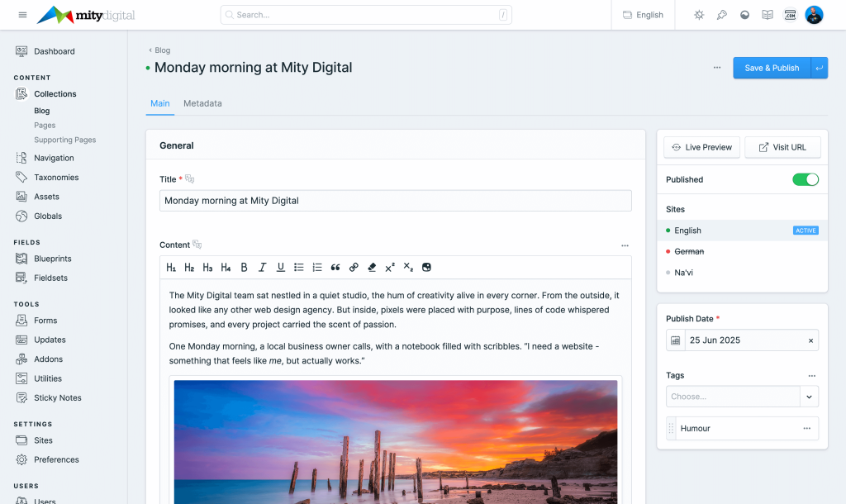The width and height of the screenshot is (846, 504).
Task: Select the Main tab
Action: 159,103
